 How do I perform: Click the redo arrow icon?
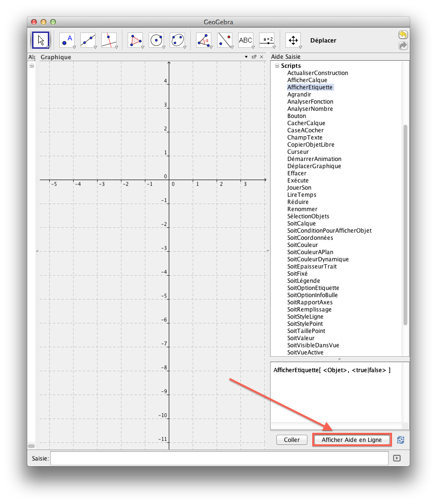(x=403, y=46)
